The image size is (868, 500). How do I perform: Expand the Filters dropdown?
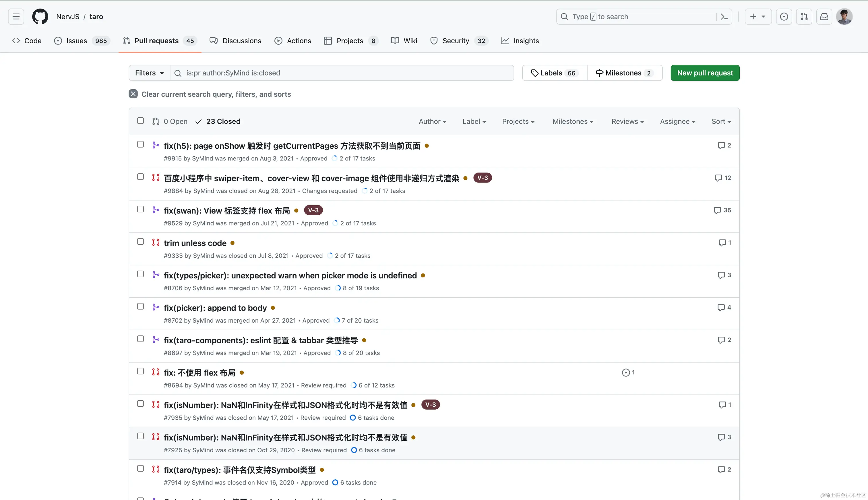click(x=149, y=73)
